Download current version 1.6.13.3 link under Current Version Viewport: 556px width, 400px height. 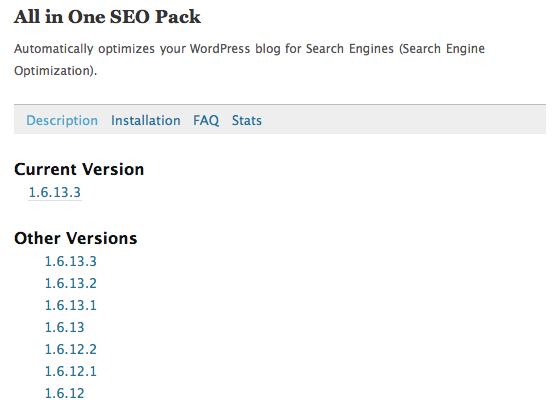coord(55,192)
